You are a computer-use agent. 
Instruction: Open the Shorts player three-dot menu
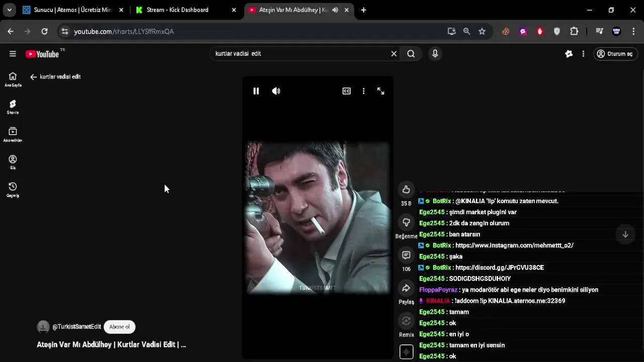pyautogui.click(x=364, y=91)
